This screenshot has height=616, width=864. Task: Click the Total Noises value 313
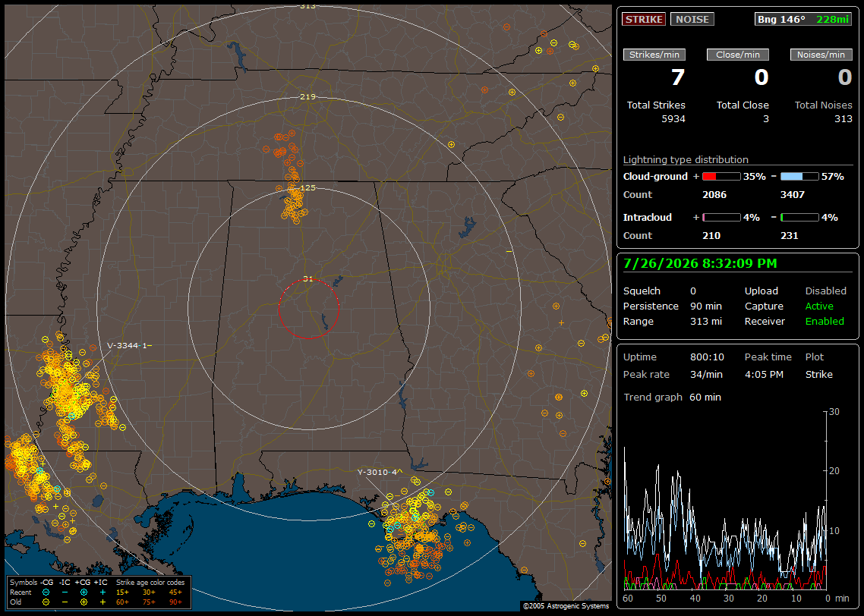(843, 119)
